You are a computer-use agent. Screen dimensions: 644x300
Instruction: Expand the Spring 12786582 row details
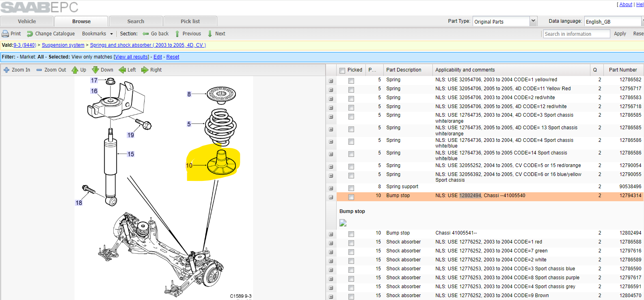pyautogui.click(x=331, y=81)
